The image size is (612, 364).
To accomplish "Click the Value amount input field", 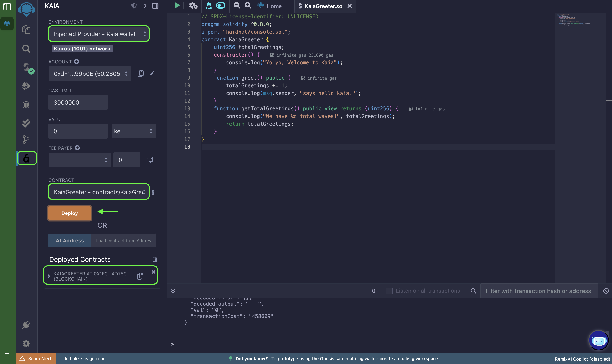I will [x=78, y=131].
